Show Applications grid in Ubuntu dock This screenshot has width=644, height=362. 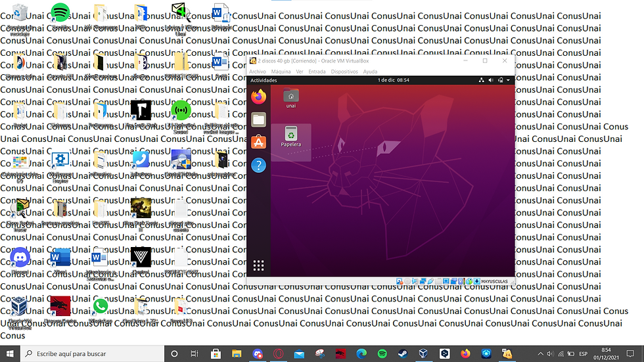[258, 265]
